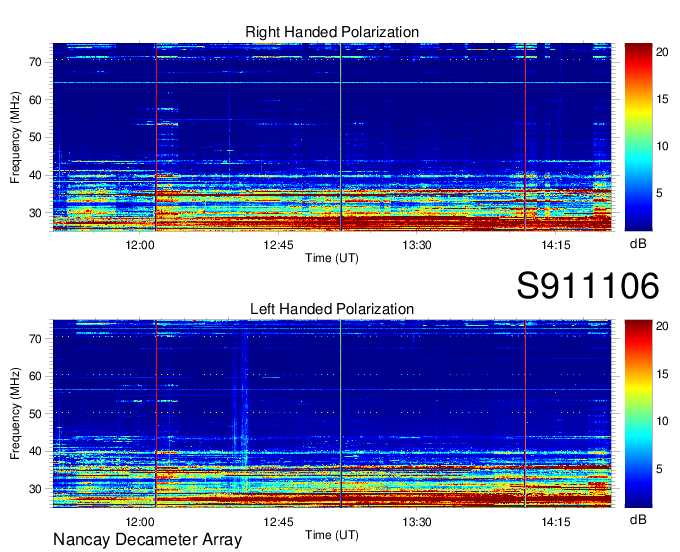680x552 pixels.
Task: Click the 15 label on the lower color bar
Action: click(662, 374)
